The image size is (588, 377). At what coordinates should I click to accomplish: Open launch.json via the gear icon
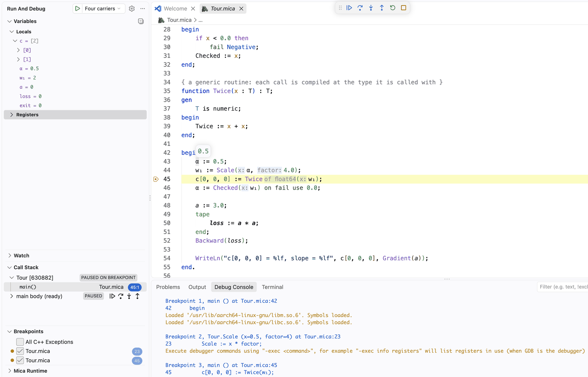pos(132,8)
